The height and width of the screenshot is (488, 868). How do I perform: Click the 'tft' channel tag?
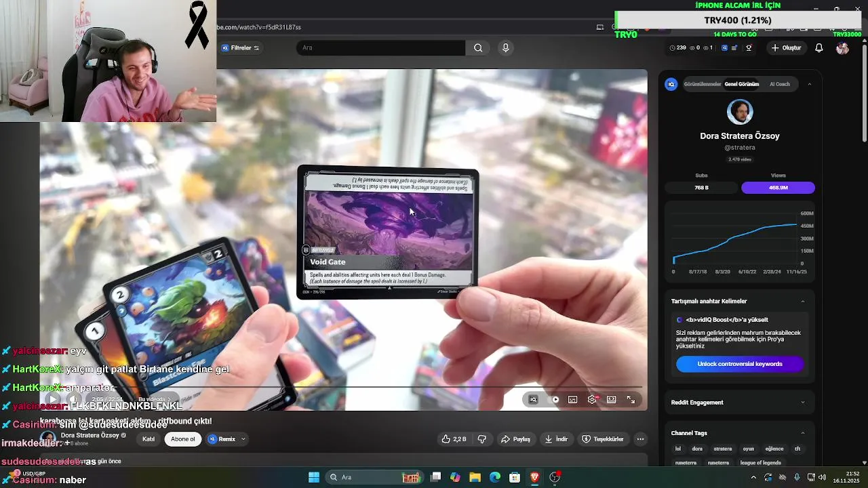point(797,449)
